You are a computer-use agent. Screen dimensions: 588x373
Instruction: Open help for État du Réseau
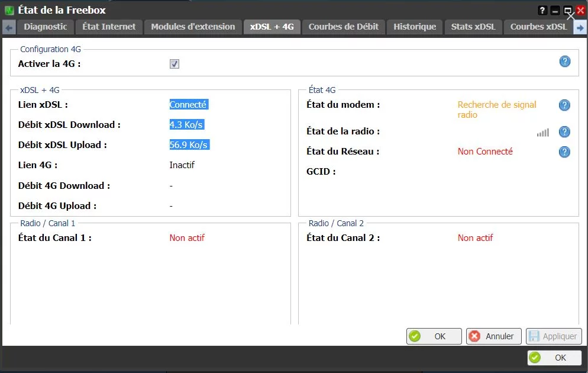tap(564, 152)
